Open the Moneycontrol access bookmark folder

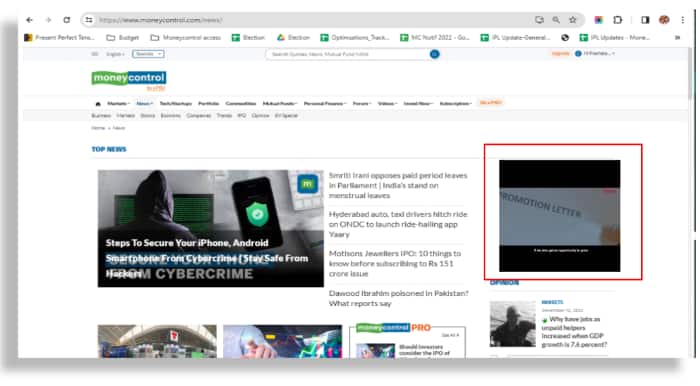186,37
